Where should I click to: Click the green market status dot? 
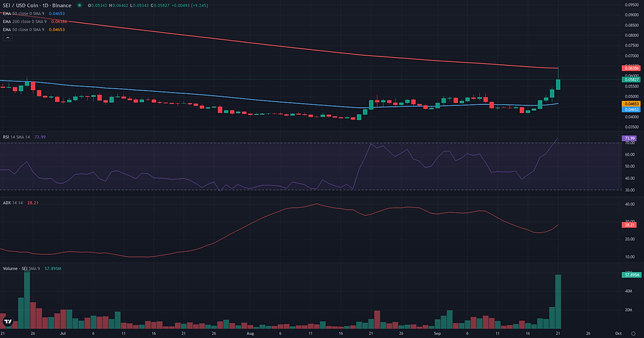(x=80, y=5)
